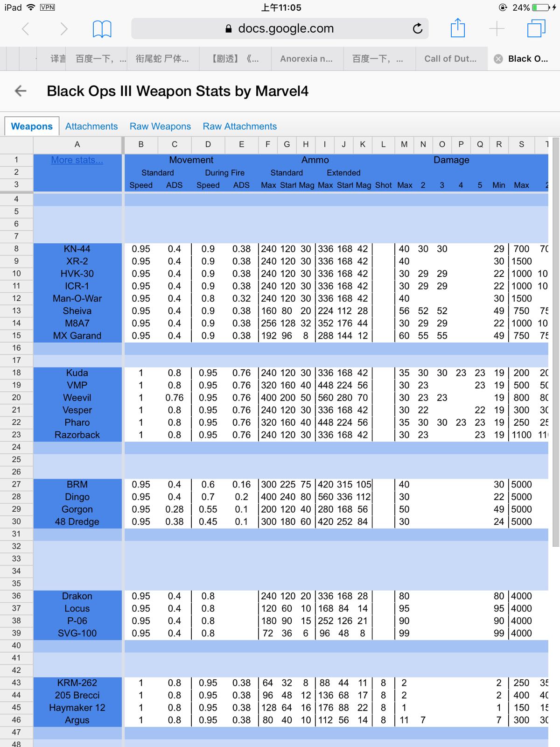
Task: Select the Gorgon weapon cell
Action: (x=77, y=509)
